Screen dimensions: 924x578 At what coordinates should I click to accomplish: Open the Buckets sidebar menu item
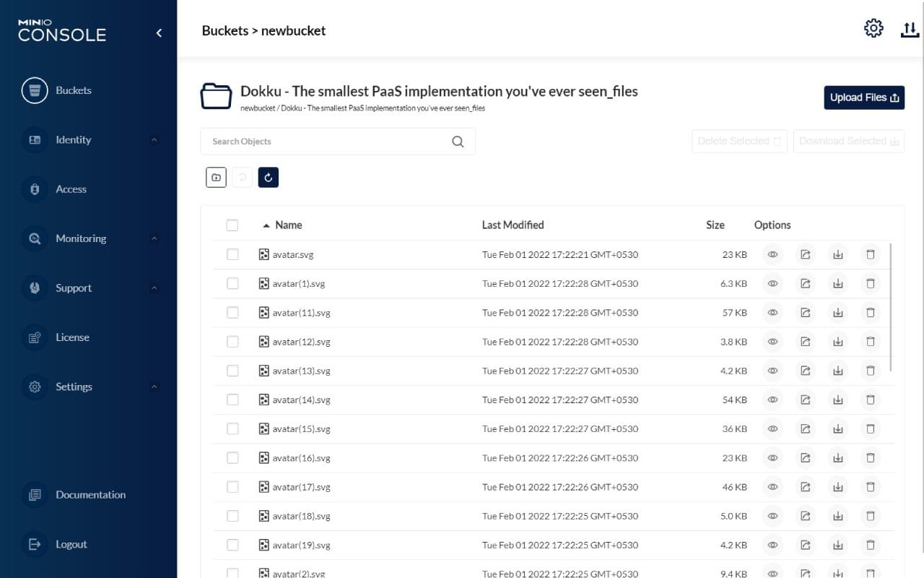coord(73,90)
